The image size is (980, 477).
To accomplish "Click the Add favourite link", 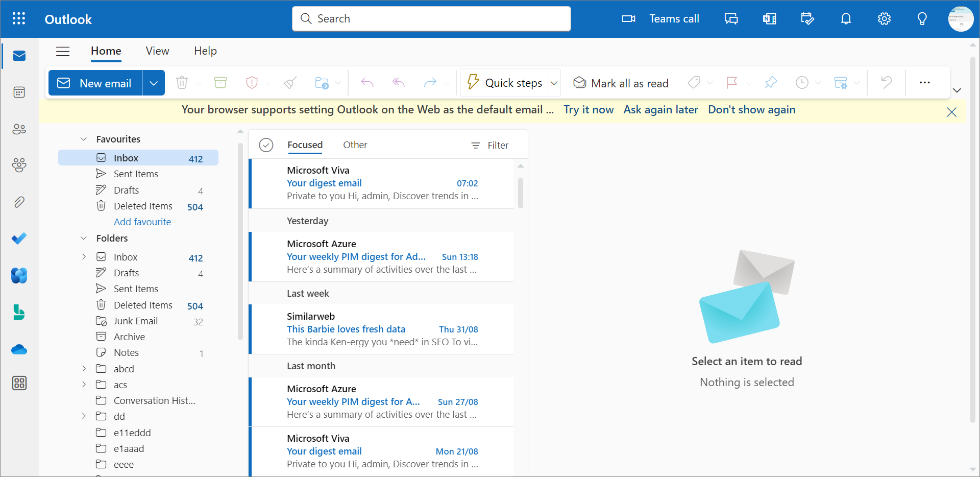I will coord(142,222).
